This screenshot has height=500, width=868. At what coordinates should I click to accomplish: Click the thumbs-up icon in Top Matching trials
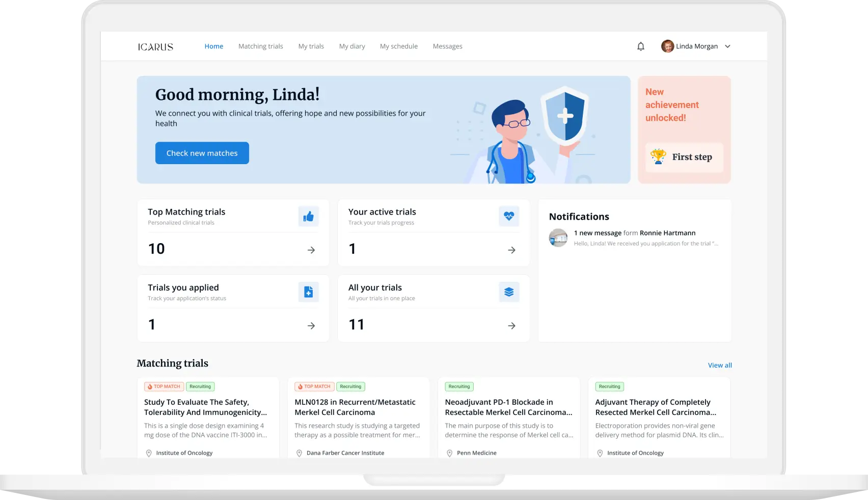coord(308,217)
